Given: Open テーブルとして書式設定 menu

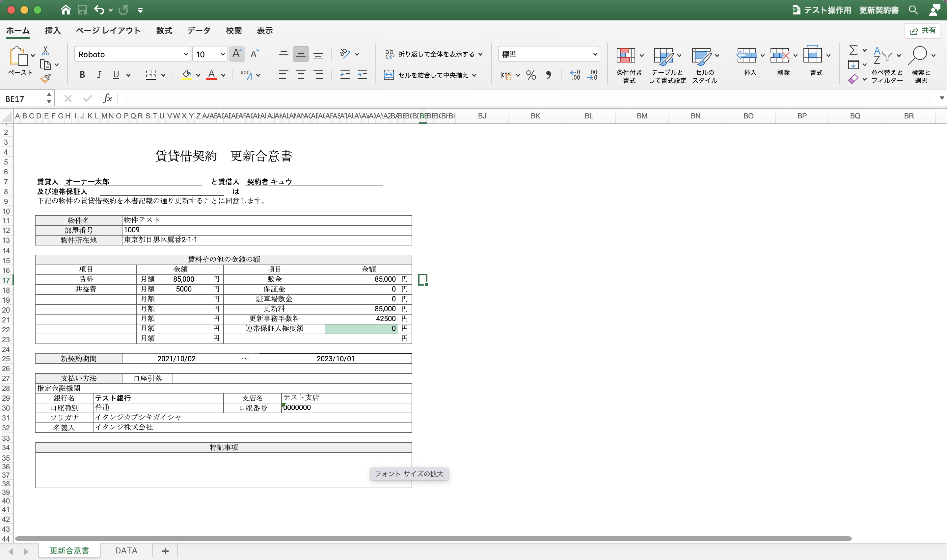Looking at the screenshot, I should (x=667, y=65).
